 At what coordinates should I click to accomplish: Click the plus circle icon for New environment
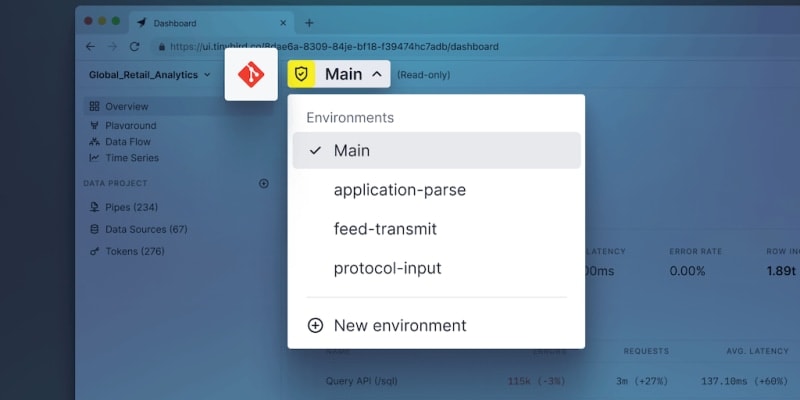315,326
